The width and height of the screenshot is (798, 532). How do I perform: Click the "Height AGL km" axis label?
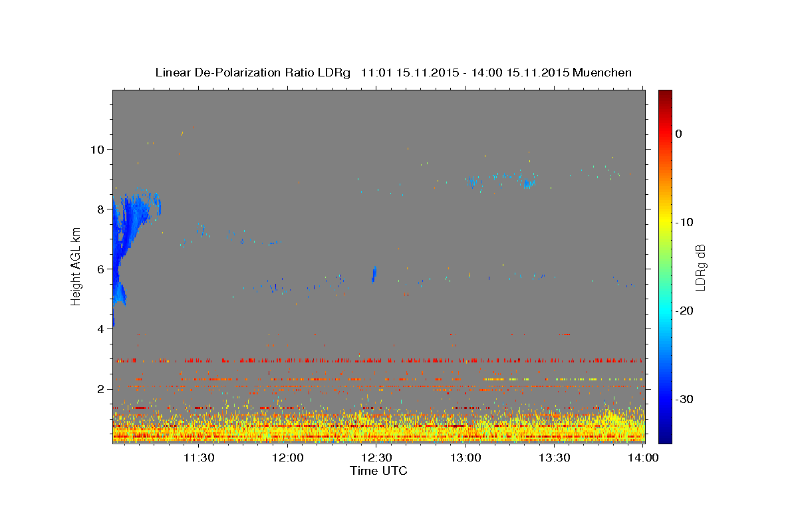[76, 267]
